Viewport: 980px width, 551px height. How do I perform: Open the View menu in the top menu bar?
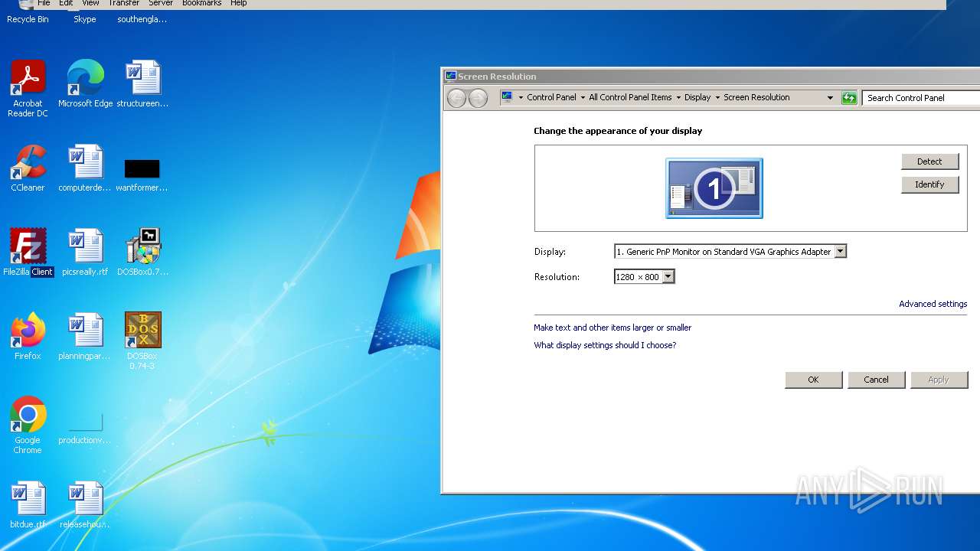click(90, 3)
